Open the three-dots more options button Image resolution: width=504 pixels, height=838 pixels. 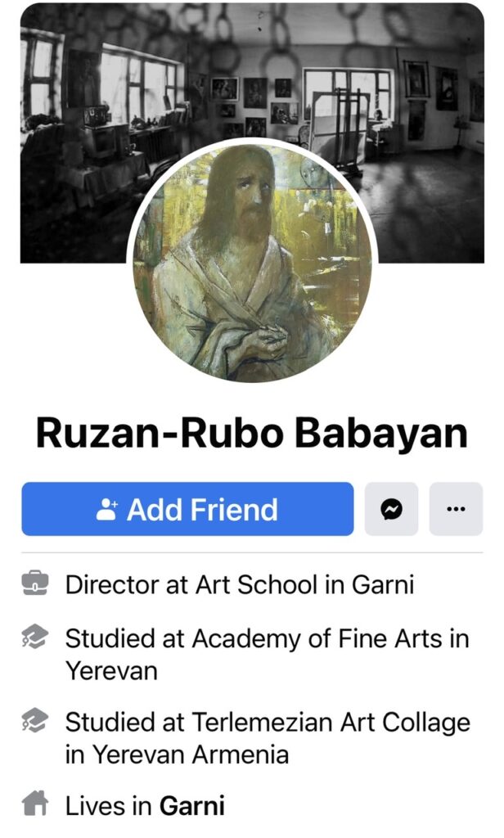(456, 509)
